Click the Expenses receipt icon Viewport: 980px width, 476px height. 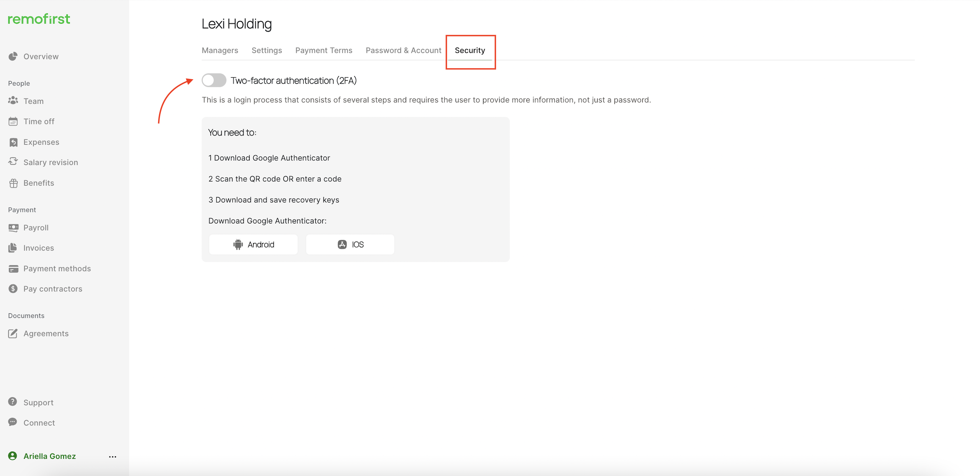coord(13,142)
